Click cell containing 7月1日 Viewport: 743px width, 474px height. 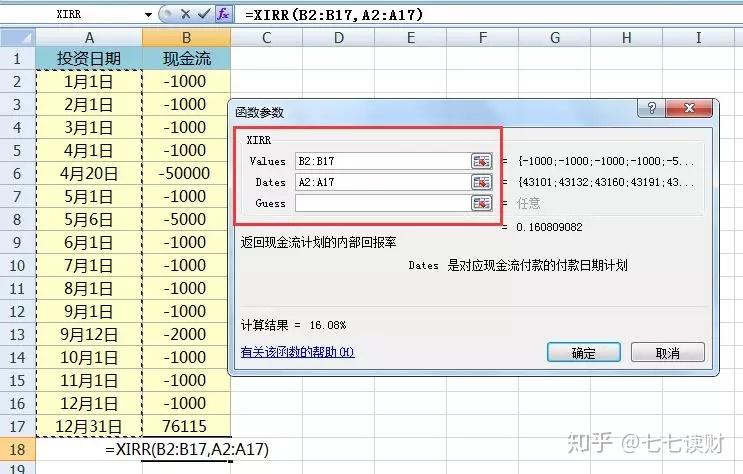click(89, 265)
